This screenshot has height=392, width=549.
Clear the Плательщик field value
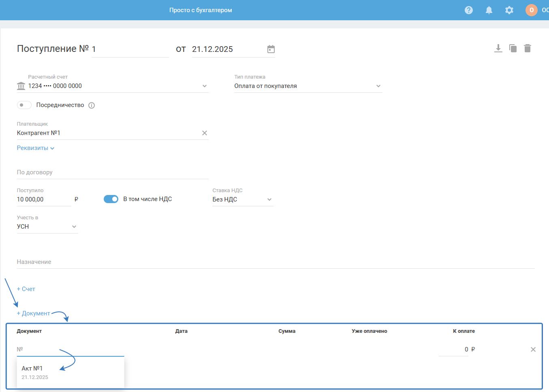205,133
